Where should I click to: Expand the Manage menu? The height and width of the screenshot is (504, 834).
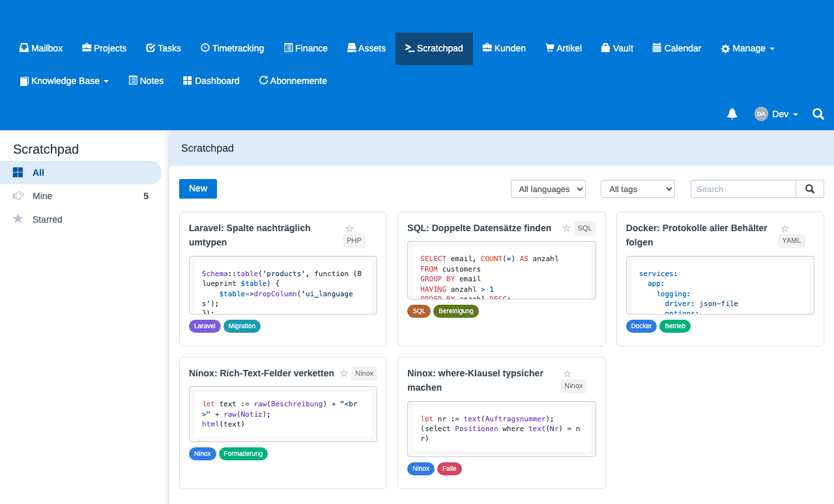[x=747, y=48]
